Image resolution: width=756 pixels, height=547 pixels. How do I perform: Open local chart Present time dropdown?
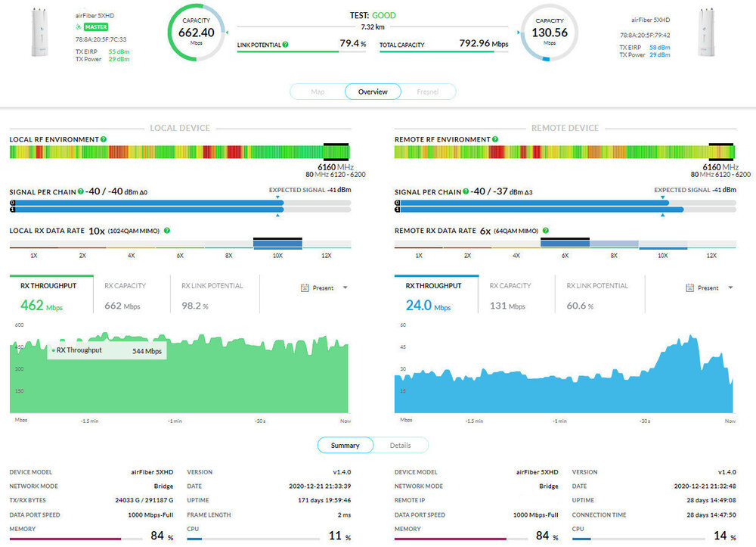click(x=325, y=288)
